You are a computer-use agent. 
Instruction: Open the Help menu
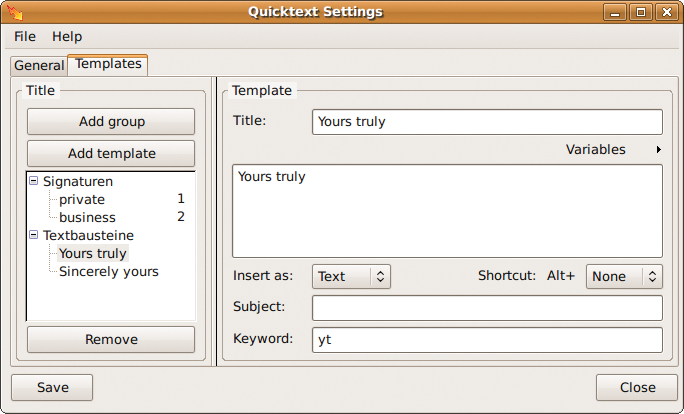coord(67,37)
